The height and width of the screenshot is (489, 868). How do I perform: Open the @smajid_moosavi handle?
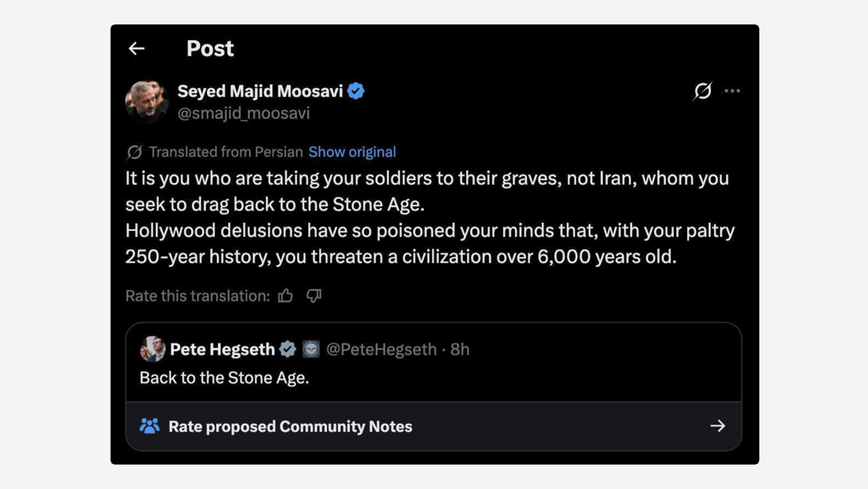[244, 113]
